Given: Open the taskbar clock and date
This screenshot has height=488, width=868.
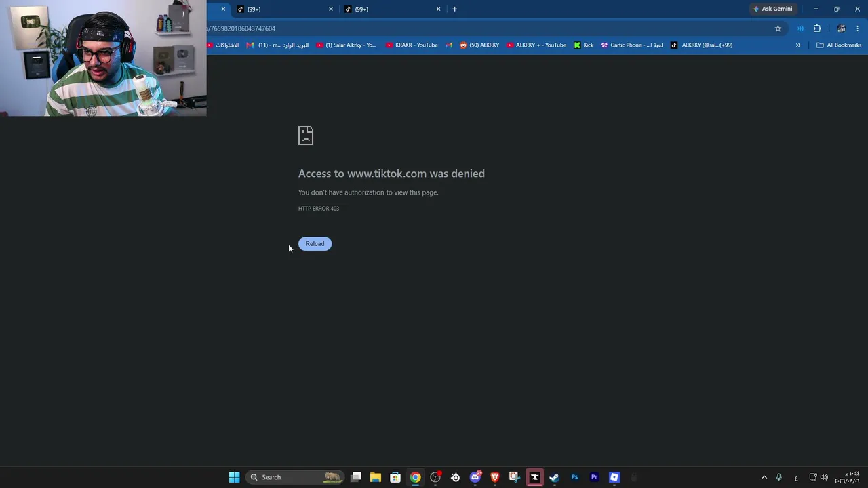Looking at the screenshot, I should click(x=848, y=477).
